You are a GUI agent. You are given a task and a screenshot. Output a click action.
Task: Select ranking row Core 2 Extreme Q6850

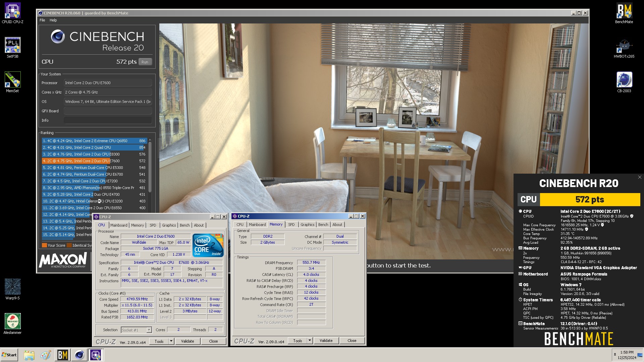click(94, 141)
